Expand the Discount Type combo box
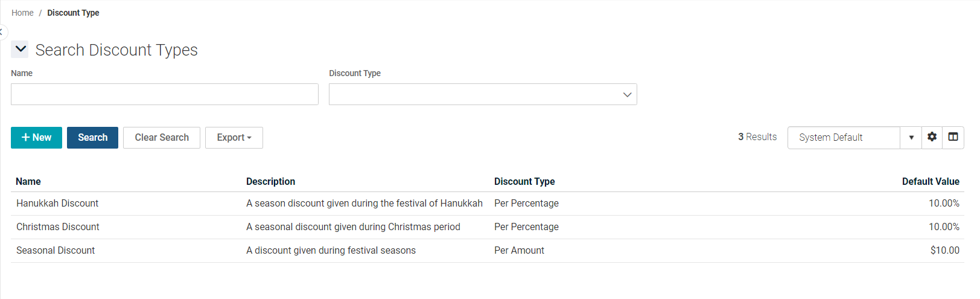This screenshot has height=299, width=980. (483, 94)
